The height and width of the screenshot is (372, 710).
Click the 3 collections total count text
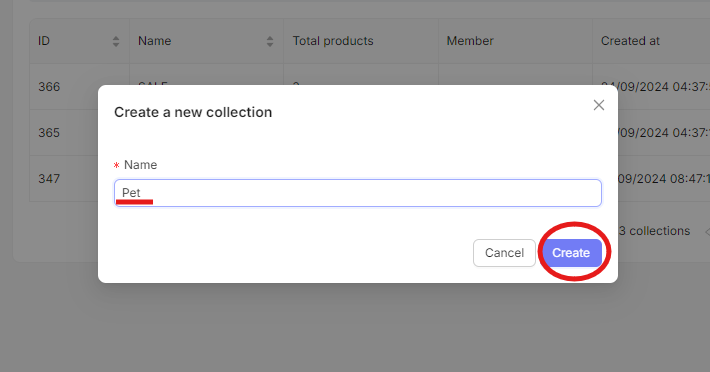[654, 231]
